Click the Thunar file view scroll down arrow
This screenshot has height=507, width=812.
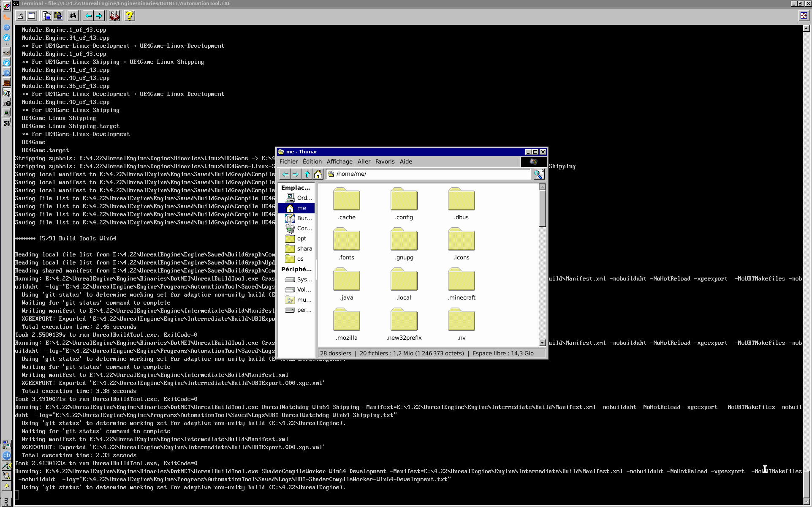pyautogui.click(x=542, y=343)
